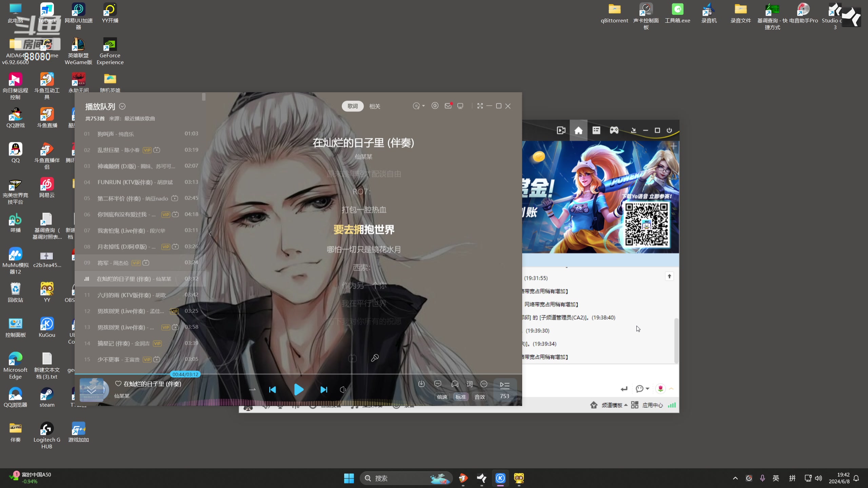Screen dimensions: 868x488
Task: Open the mailbox message icon
Action: (448, 106)
